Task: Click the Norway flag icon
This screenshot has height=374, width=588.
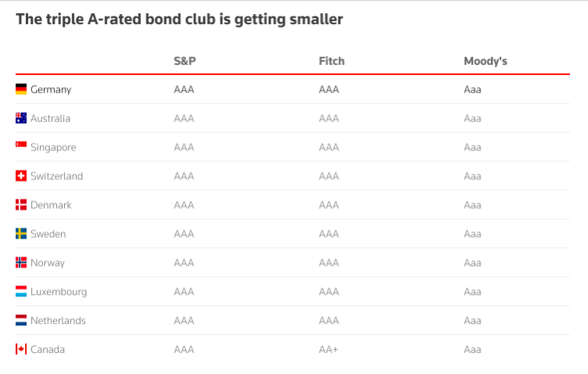Action: [x=21, y=263]
